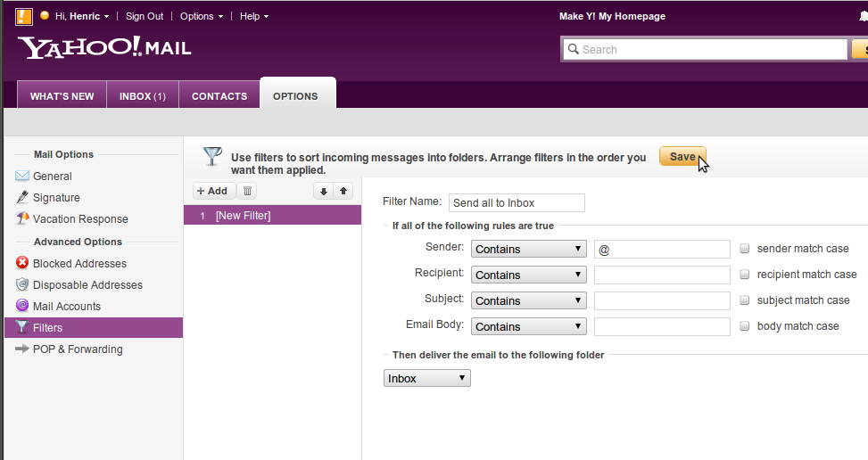
Task: Open the Email Body Contains dropdown
Action: click(529, 327)
